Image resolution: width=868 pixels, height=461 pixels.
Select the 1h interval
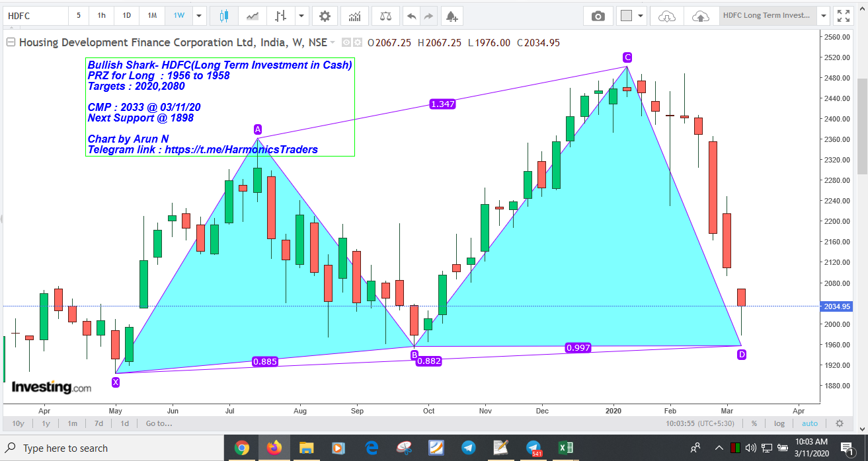(101, 15)
